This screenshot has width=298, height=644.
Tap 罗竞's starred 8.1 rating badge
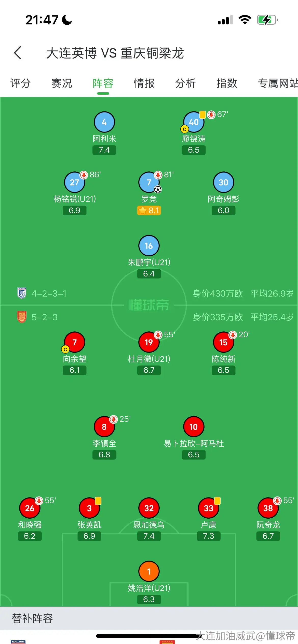point(149,210)
